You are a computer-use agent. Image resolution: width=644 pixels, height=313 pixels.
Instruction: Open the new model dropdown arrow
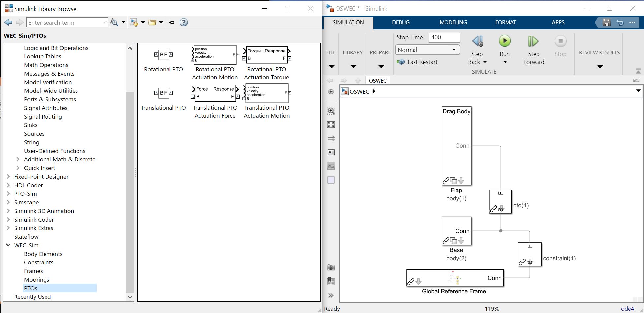coord(143,22)
